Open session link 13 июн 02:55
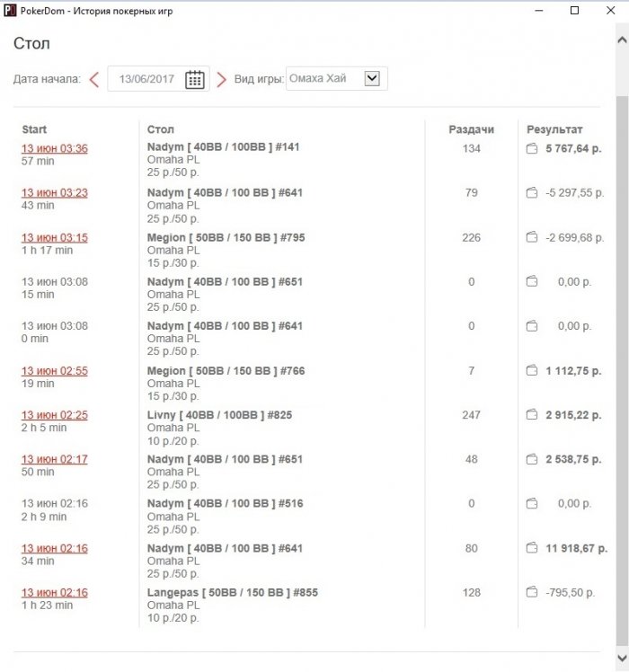Screen dimensions: 629x672 [55, 371]
